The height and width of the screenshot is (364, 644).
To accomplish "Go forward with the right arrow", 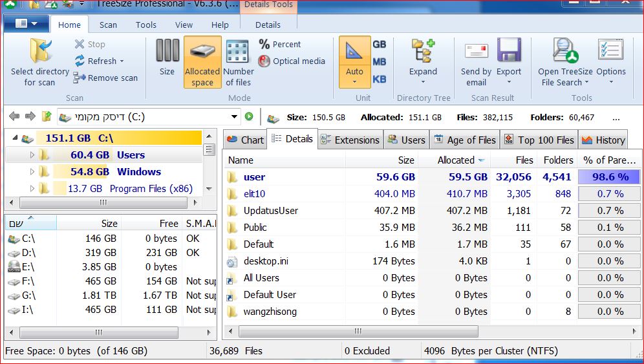I will pos(30,116).
